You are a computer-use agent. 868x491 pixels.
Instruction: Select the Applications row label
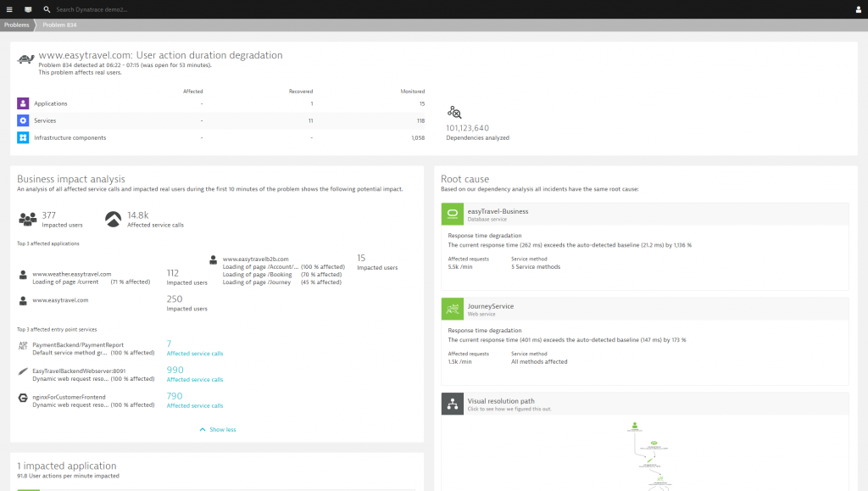[50, 103]
